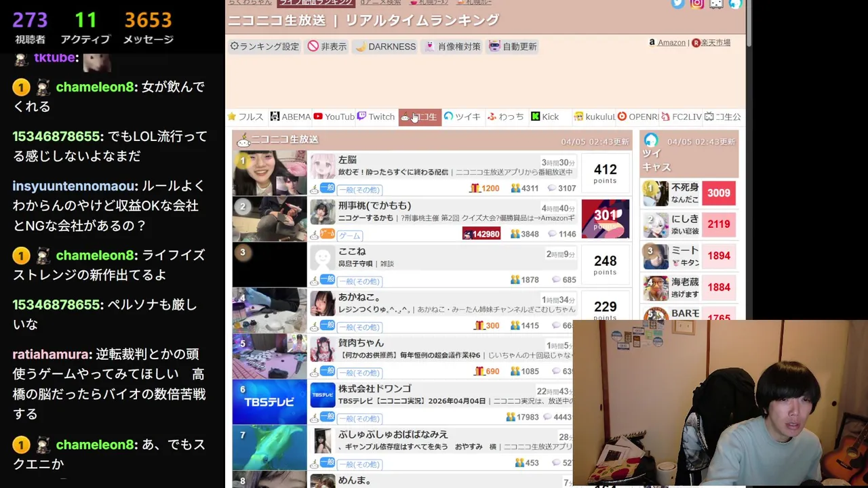
Task: Switch to ABEMA tab
Action: [x=290, y=117]
